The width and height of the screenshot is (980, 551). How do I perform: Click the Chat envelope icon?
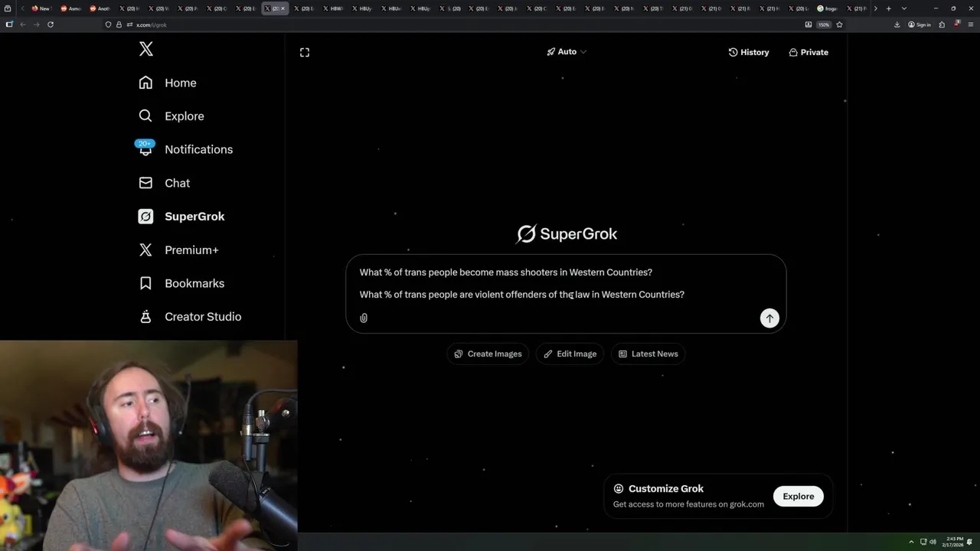[x=145, y=183]
